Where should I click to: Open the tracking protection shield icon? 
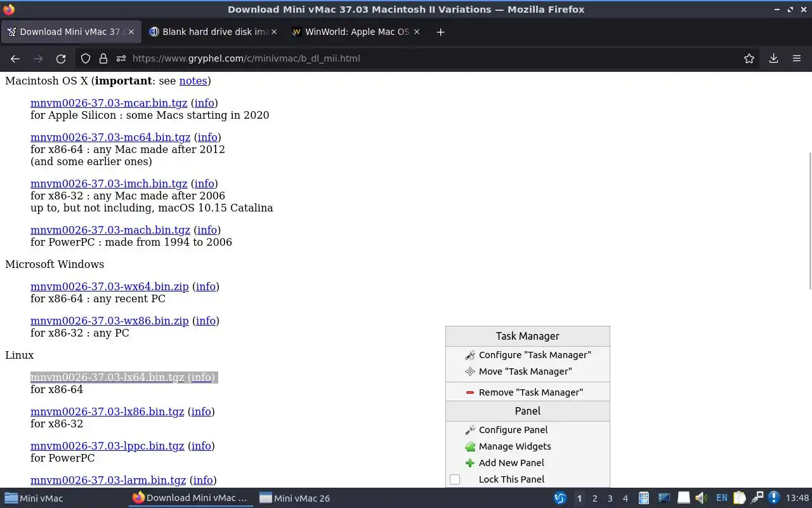point(86,58)
